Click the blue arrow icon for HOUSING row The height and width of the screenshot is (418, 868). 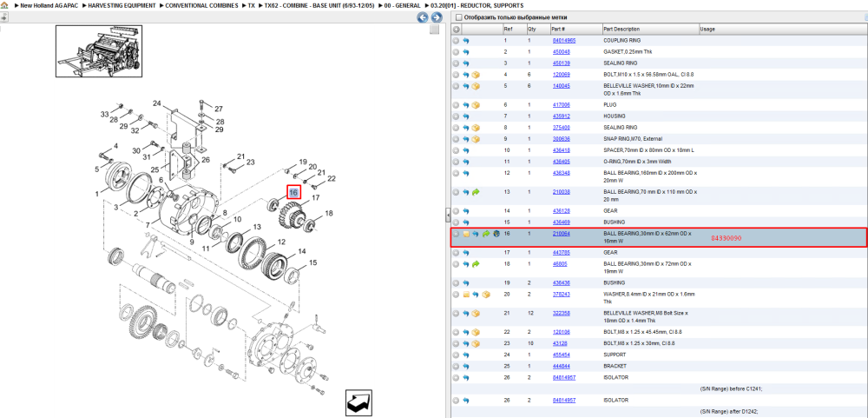(x=466, y=116)
